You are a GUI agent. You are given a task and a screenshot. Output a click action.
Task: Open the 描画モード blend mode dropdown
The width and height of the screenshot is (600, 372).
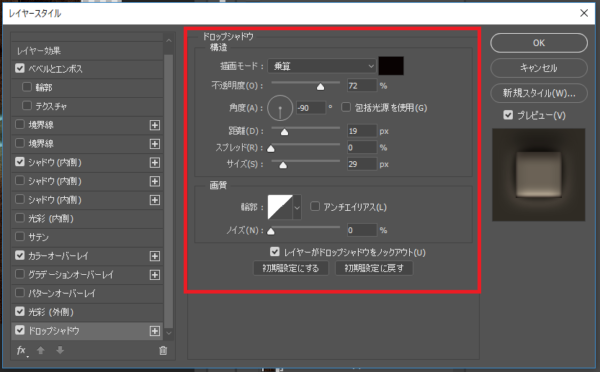322,66
